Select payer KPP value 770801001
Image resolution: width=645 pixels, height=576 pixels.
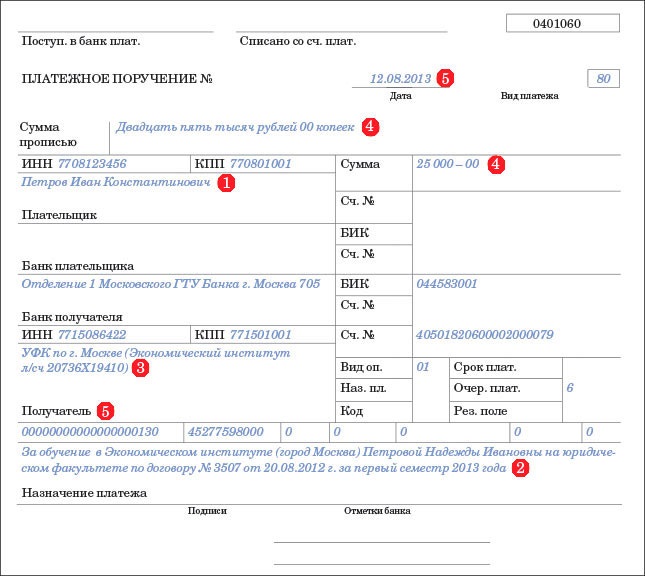tap(260, 164)
